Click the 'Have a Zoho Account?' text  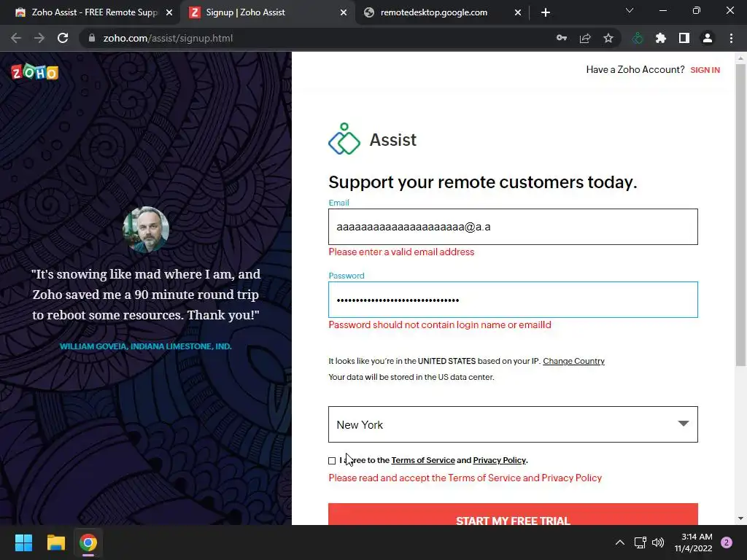coord(635,69)
